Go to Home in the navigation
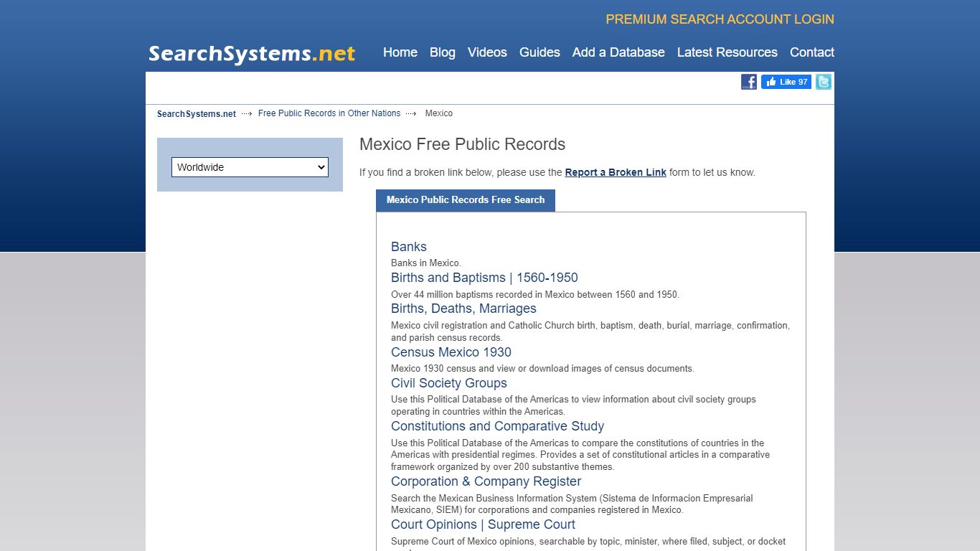 click(400, 52)
